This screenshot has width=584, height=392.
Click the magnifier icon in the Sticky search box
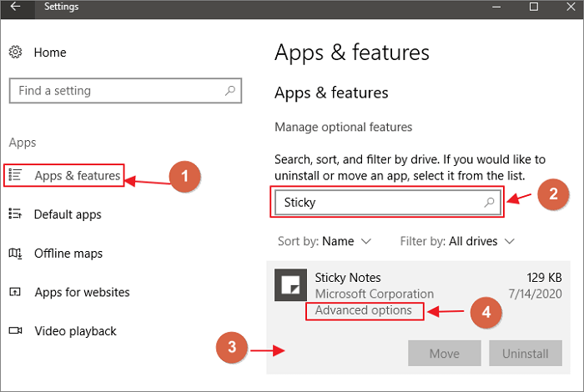click(x=490, y=203)
